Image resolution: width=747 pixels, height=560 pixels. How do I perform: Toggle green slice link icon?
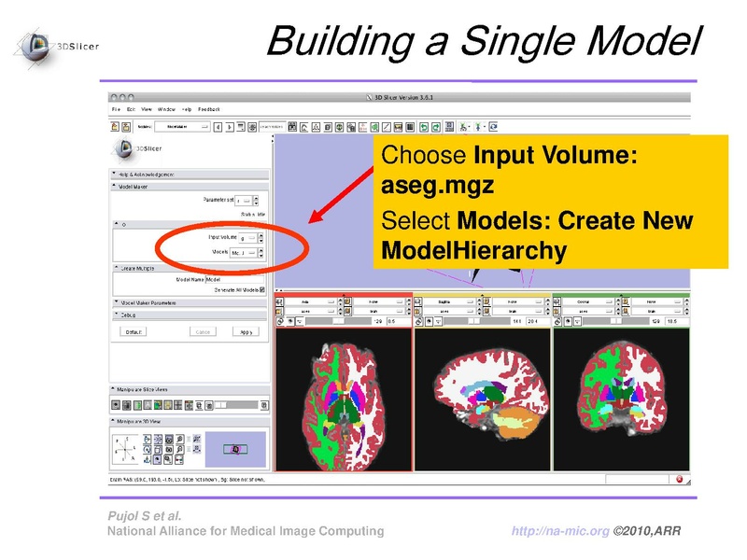[x=557, y=321]
